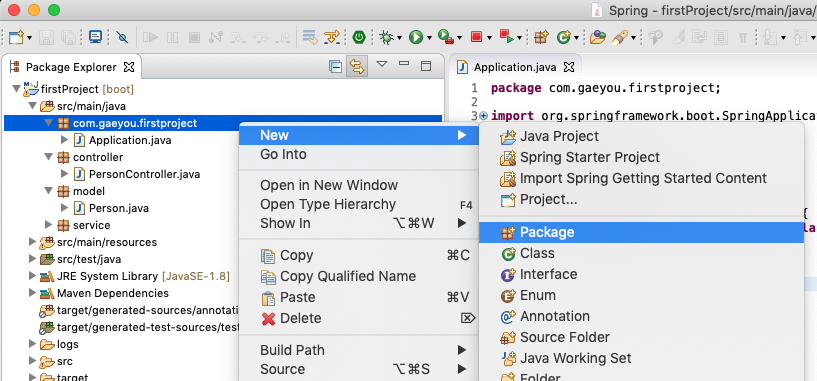Click Collapse All in Package Explorer
This screenshot has width=817, height=381.
[336, 66]
